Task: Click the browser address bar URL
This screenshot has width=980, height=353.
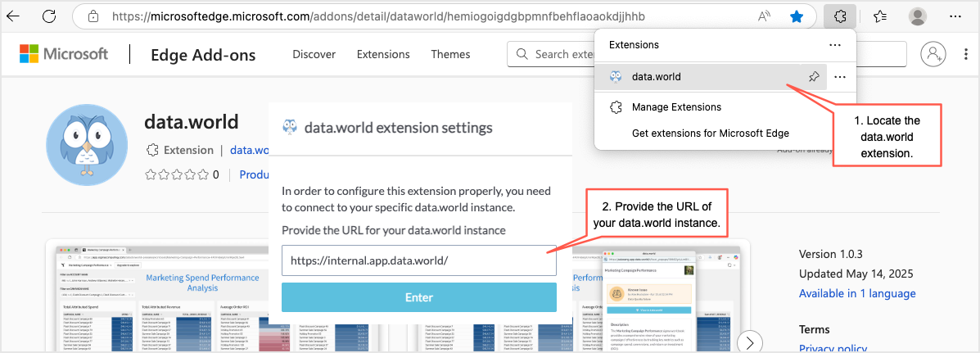Action: pyautogui.click(x=378, y=17)
